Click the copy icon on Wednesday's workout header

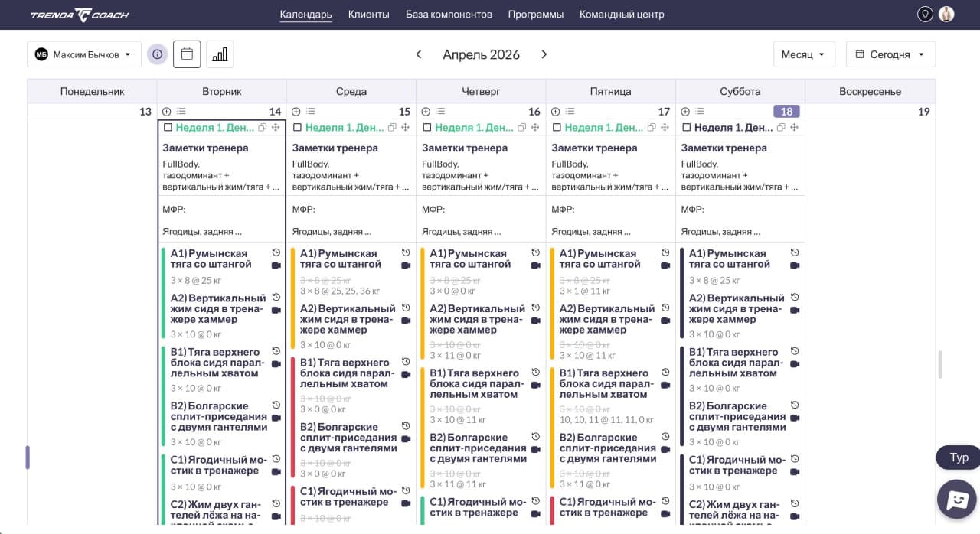[x=393, y=128]
